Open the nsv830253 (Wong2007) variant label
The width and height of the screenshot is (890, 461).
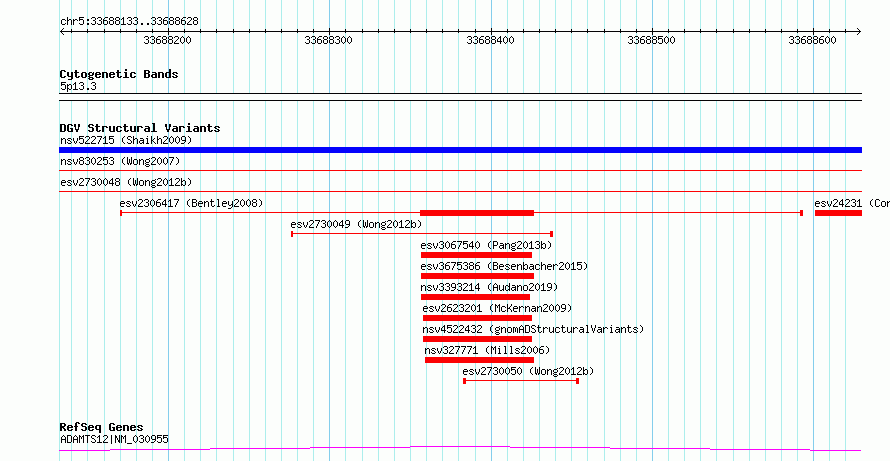pos(120,162)
